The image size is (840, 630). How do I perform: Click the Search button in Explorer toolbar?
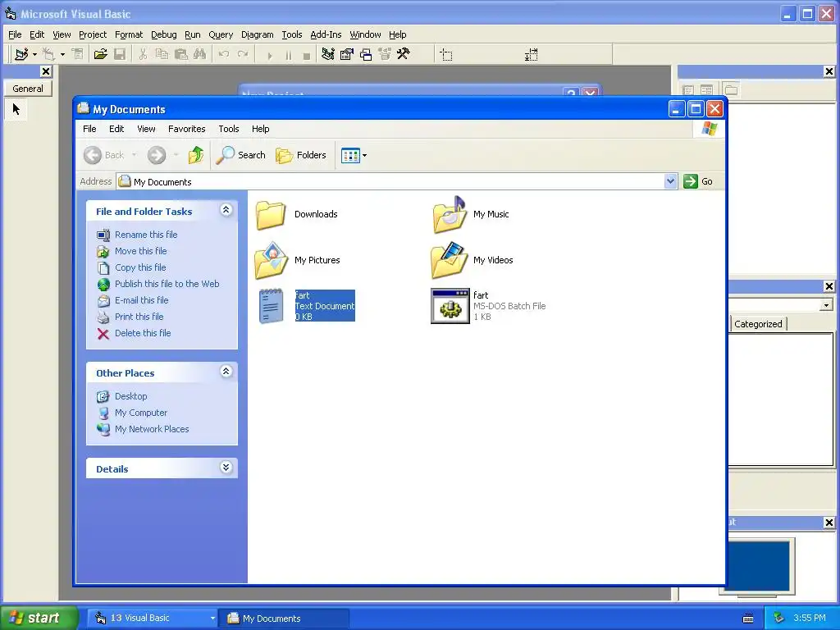(241, 155)
